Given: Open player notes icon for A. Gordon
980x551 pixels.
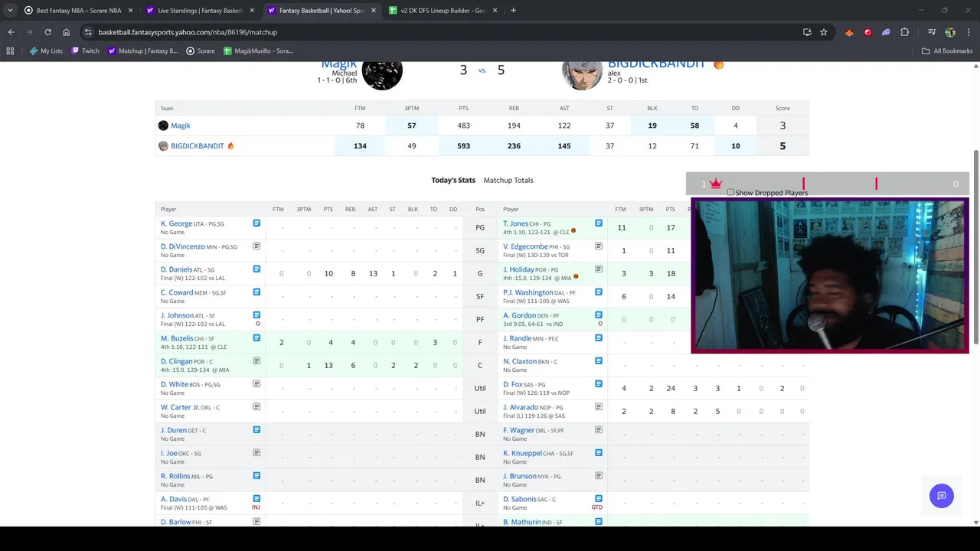Looking at the screenshot, I should [599, 315].
